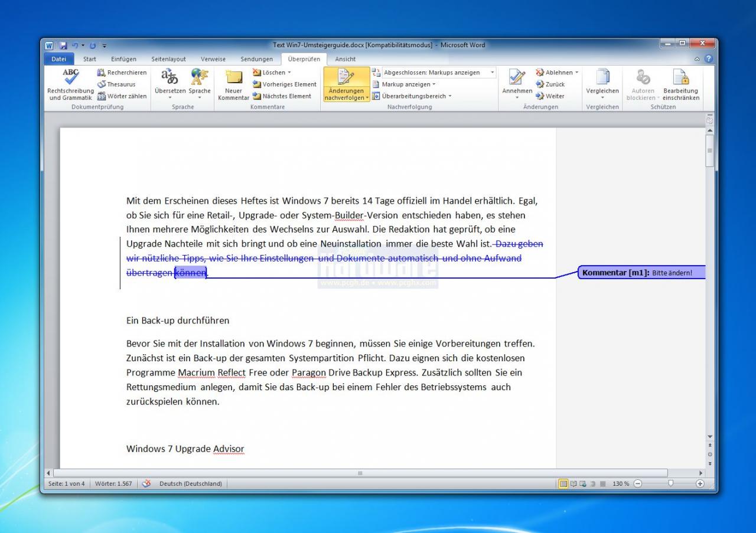Jump to Nächstes Element comment
The image size is (756, 533).
pyautogui.click(x=282, y=96)
